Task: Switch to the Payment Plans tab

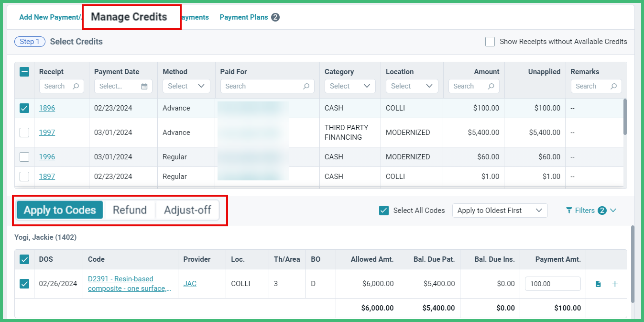Action: pos(243,17)
